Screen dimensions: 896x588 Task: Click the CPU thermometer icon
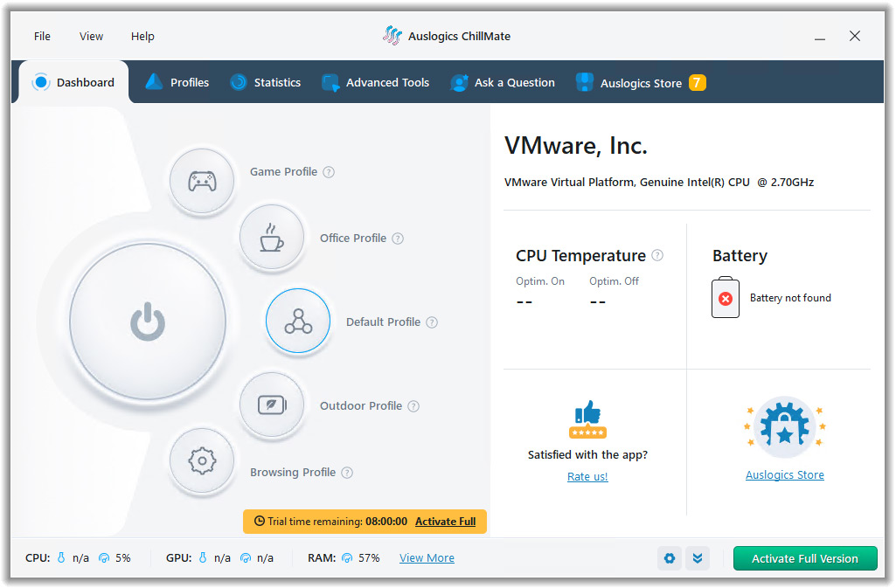tap(61, 557)
